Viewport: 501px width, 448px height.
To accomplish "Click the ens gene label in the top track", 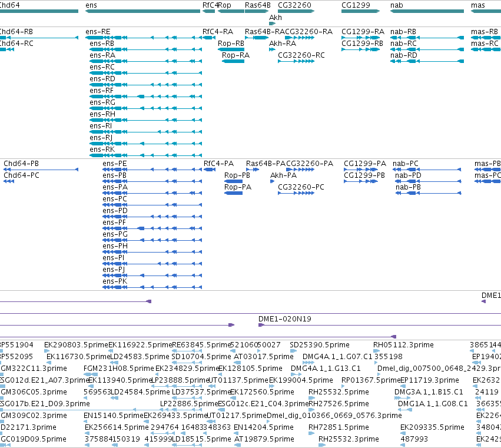I will tap(91, 5).
